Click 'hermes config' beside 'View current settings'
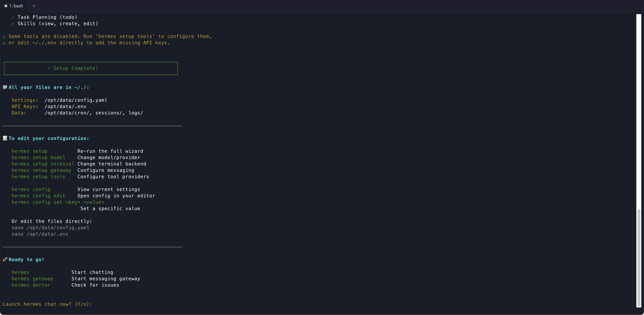 click(31, 189)
